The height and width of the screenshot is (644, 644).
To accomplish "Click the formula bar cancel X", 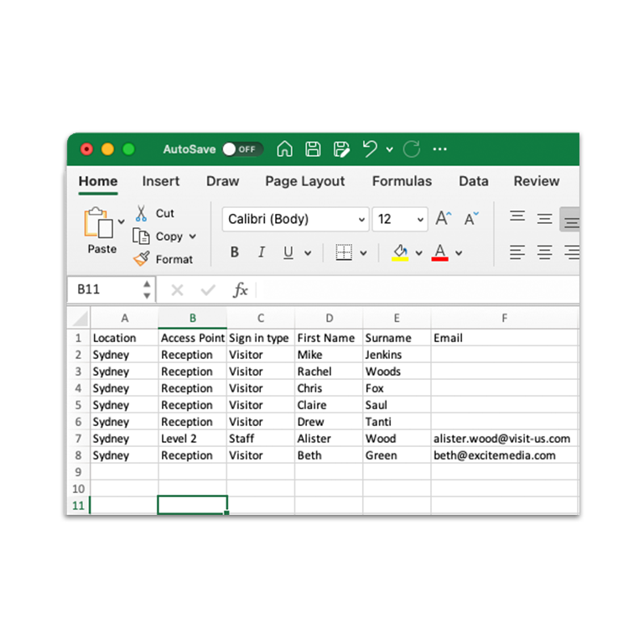I will coord(178,290).
